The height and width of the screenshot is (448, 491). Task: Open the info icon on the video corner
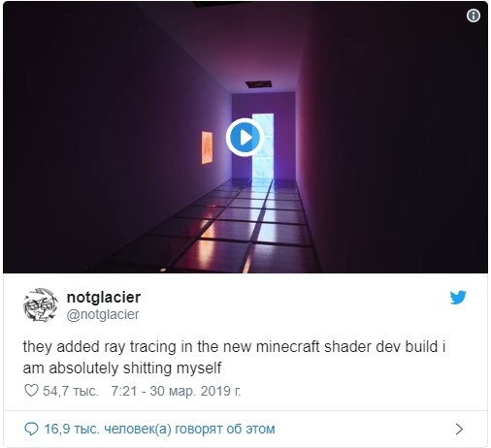474,16
